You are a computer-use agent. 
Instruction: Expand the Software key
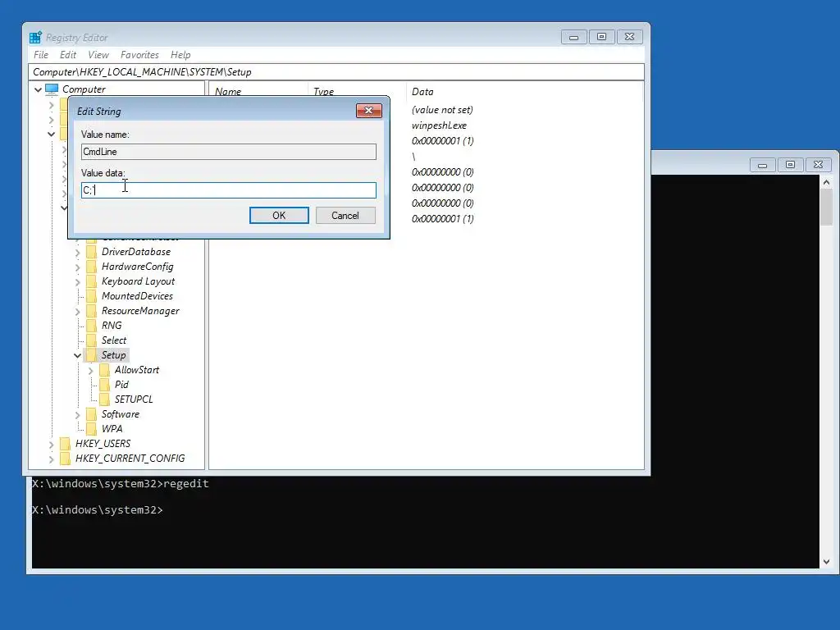78,414
